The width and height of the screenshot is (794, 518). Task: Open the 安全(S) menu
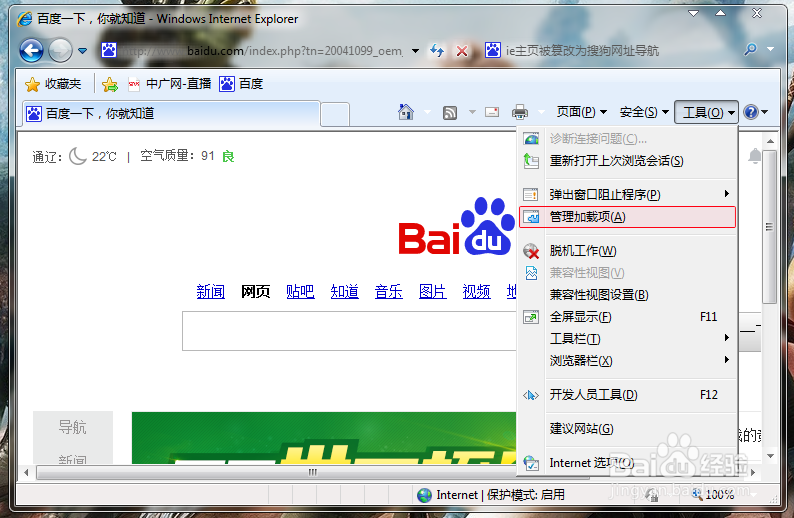pyautogui.click(x=644, y=112)
